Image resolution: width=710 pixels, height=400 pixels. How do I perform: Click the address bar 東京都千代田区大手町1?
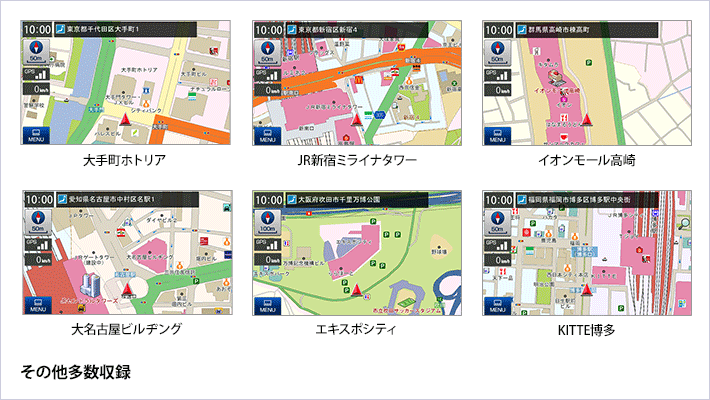click(125, 29)
